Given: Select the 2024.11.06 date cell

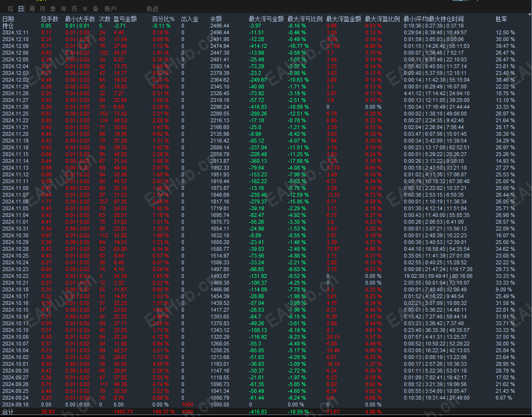Looking at the screenshot, I should pyautogui.click(x=15, y=201).
